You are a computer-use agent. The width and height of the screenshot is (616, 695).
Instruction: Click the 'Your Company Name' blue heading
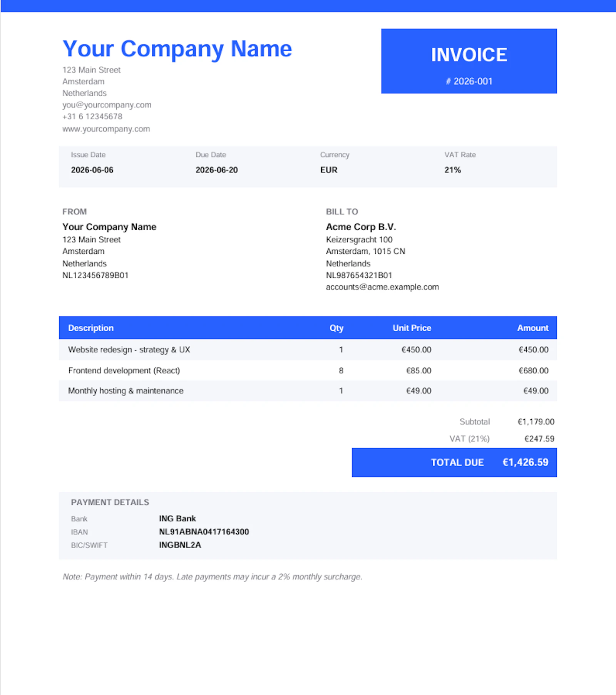[177, 49]
